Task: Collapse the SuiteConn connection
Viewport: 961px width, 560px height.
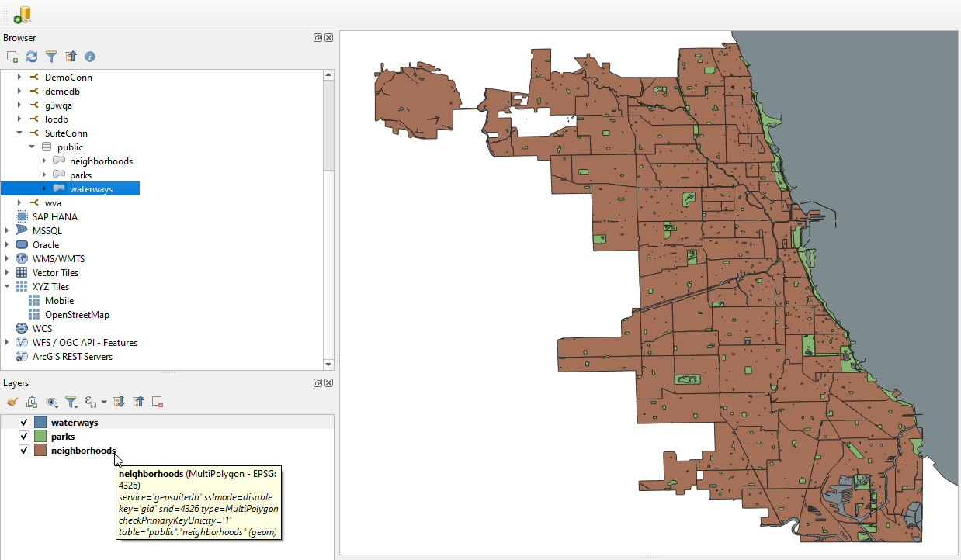Action: pos(19,133)
